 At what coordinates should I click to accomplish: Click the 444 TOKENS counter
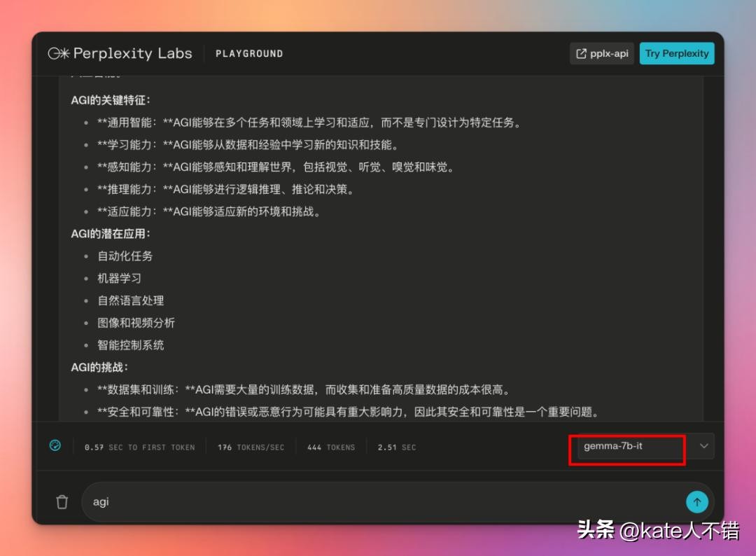click(x=330, y=447)
